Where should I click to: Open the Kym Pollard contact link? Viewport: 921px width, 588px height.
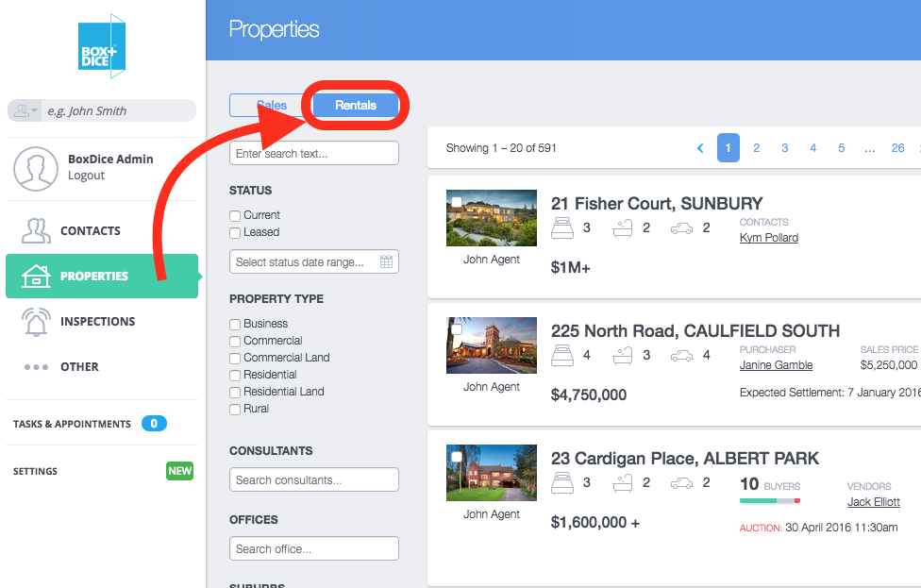769,237
